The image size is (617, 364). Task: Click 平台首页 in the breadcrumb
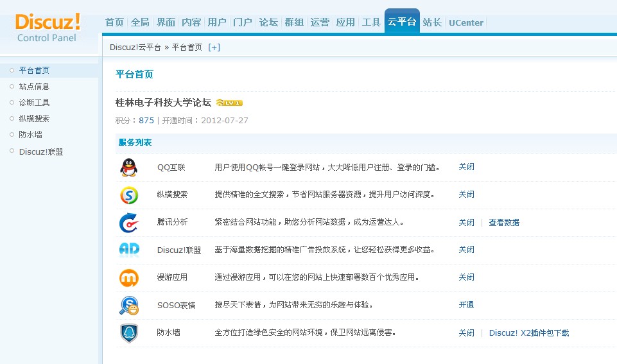(187, 48)
